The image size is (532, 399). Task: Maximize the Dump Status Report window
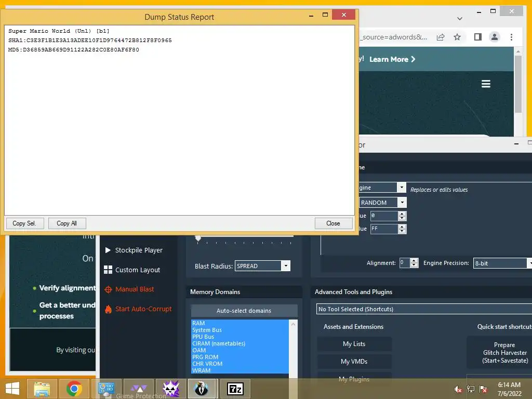coord(325,15)
